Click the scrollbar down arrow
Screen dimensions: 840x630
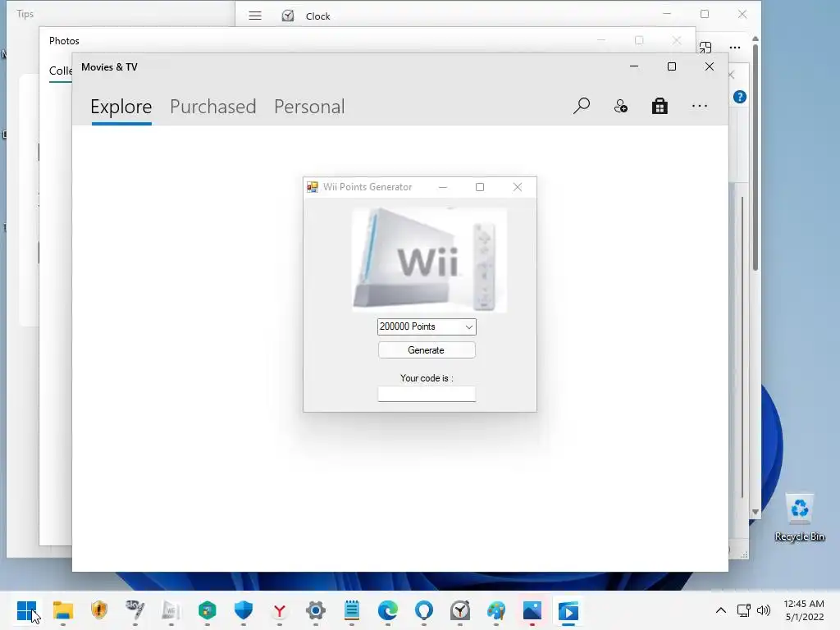click(756, 512)
